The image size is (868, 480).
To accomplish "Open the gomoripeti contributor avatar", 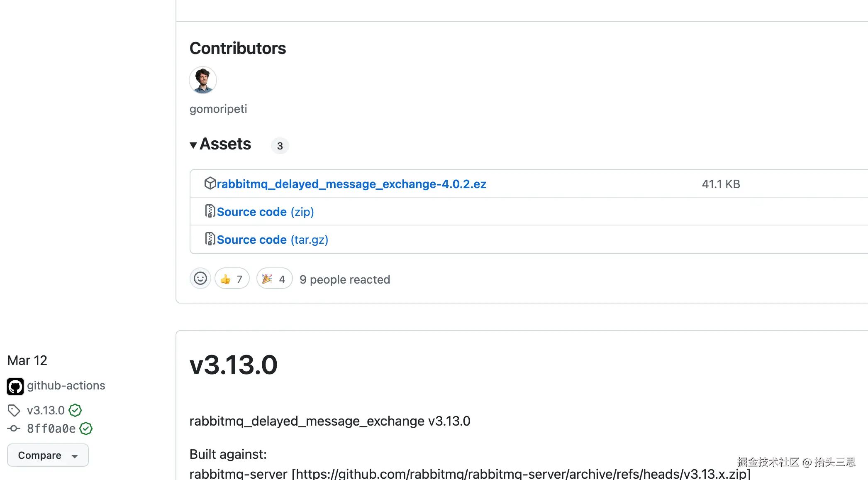I will coord(203,80).
